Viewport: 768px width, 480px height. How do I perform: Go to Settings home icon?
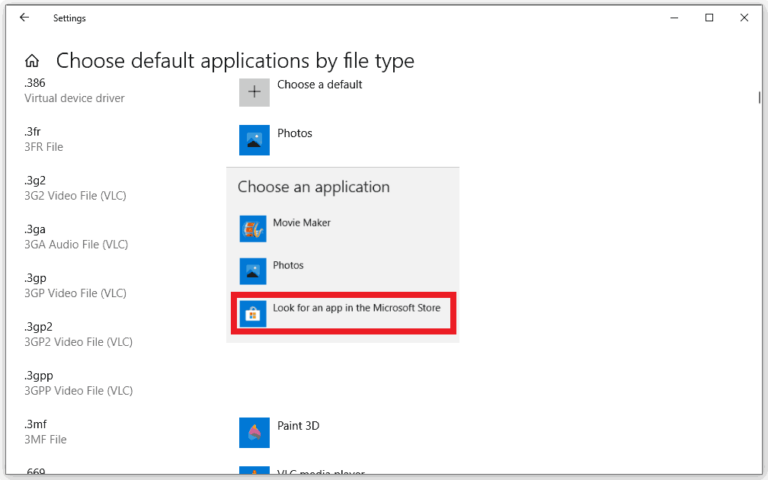click(x=33, y=61)
